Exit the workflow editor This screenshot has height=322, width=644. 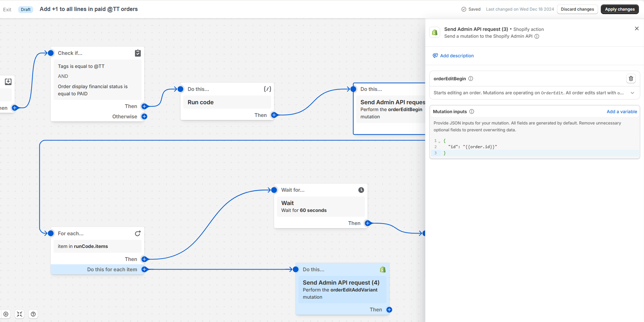coord(7,9)
